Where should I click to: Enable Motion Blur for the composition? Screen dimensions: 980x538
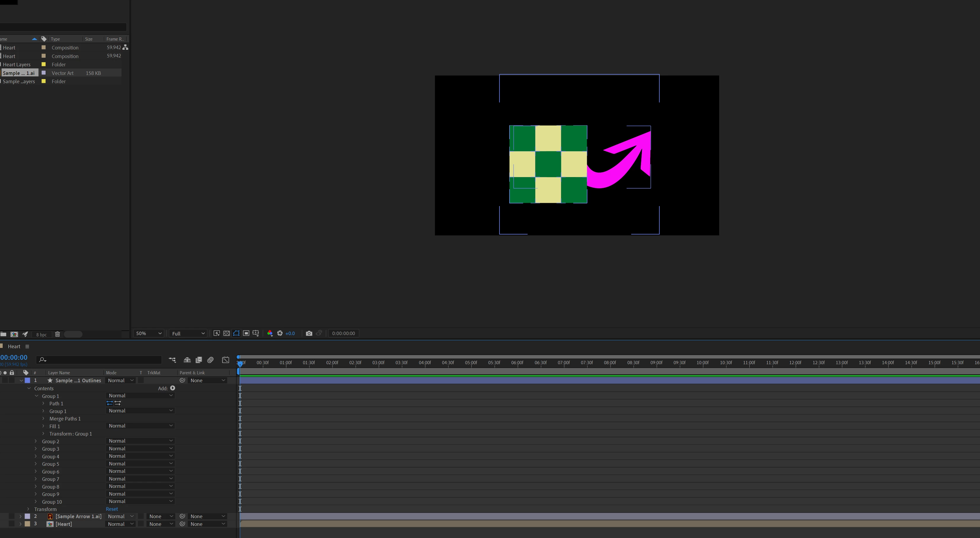click(211, 360)
